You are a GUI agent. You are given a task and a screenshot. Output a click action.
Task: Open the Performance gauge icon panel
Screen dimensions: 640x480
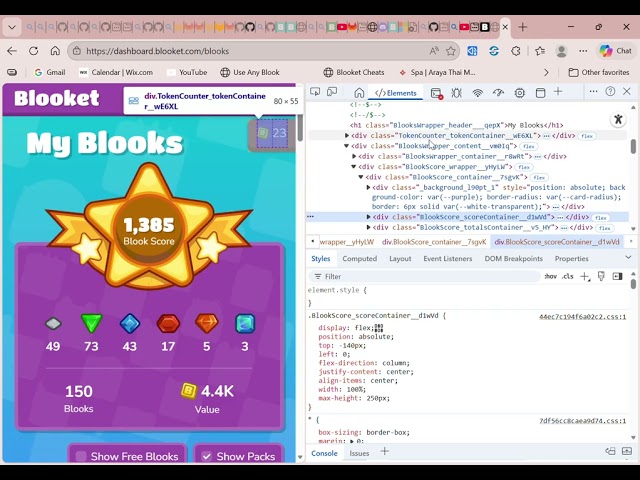(x=498, y=93)
